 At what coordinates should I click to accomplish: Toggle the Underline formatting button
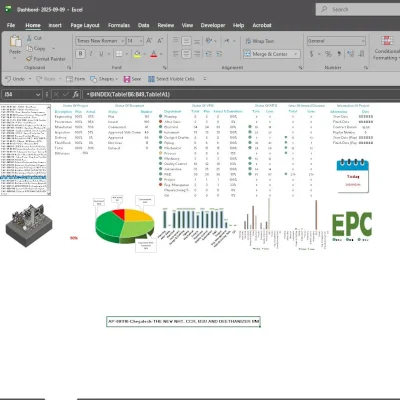pyautogui.click(x=101, y=54)
